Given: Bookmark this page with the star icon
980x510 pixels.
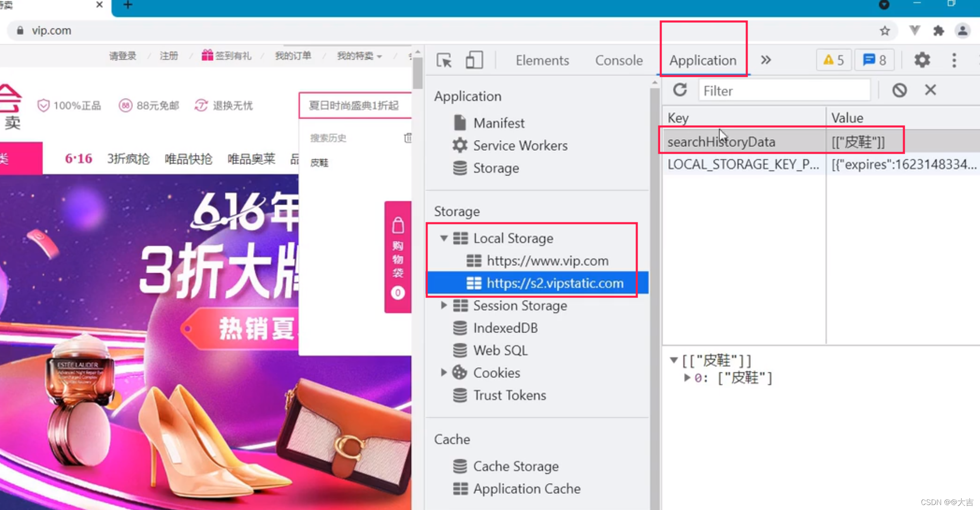Looking at the screenshot, I should tap(884, 31).
